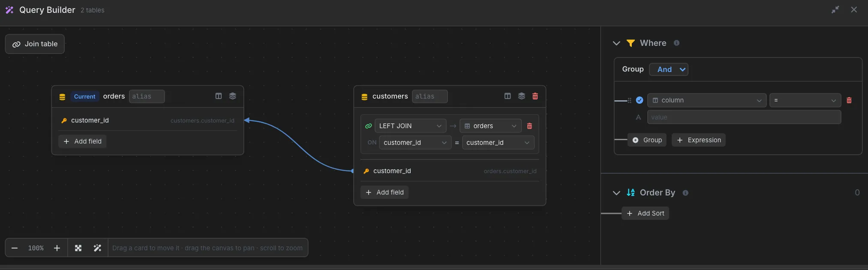Click the orders.customer_id reference in the customers card

point(510,171)
